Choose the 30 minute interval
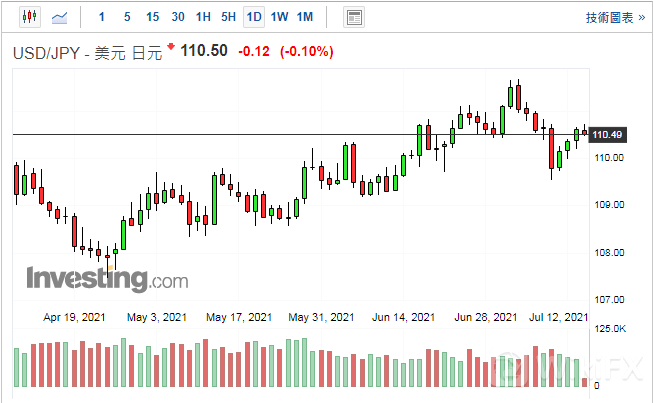The width and height of the screenshot is (654, 403). point(178,17)
